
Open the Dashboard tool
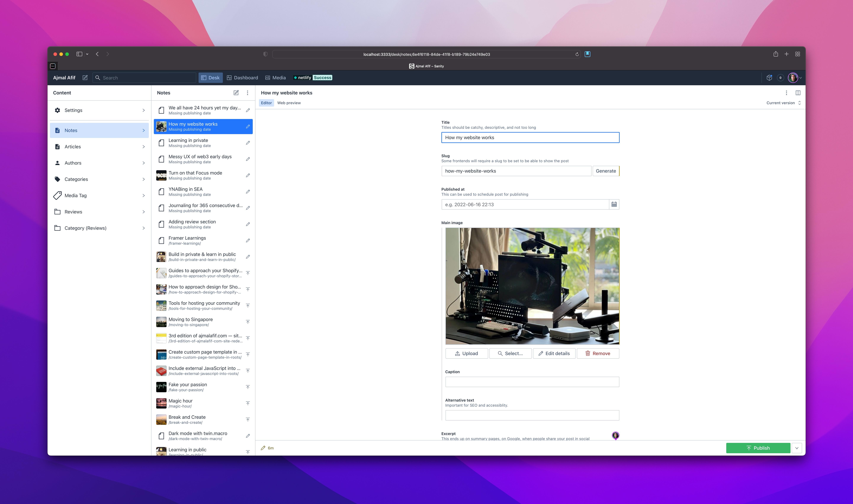point(242,78)
